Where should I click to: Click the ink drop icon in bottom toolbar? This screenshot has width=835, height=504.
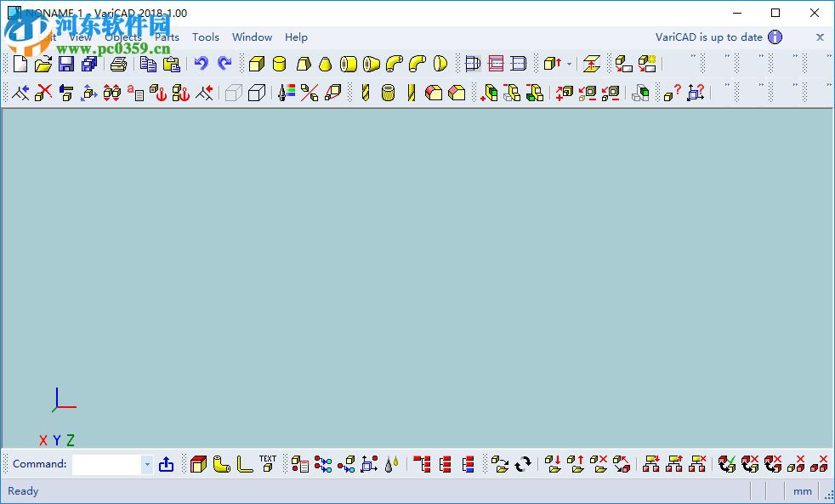(393, 464)
